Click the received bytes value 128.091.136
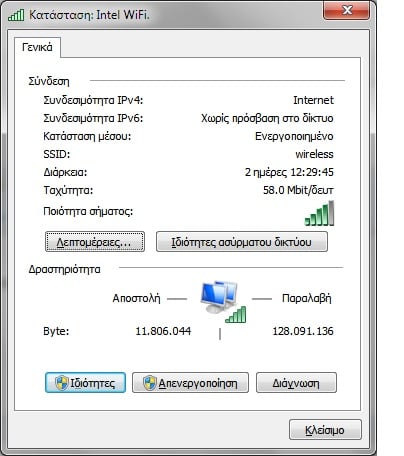 303,331
